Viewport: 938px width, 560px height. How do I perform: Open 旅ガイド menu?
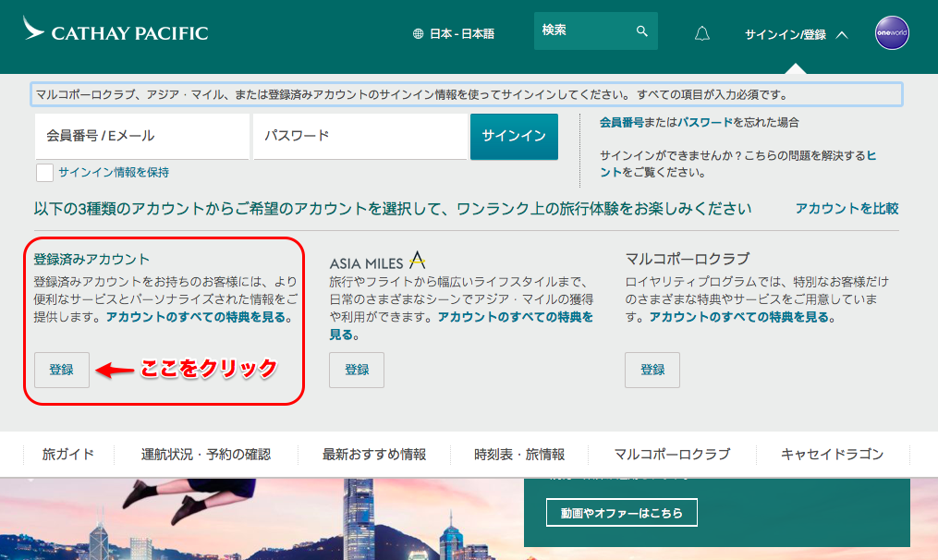point(68,455)
